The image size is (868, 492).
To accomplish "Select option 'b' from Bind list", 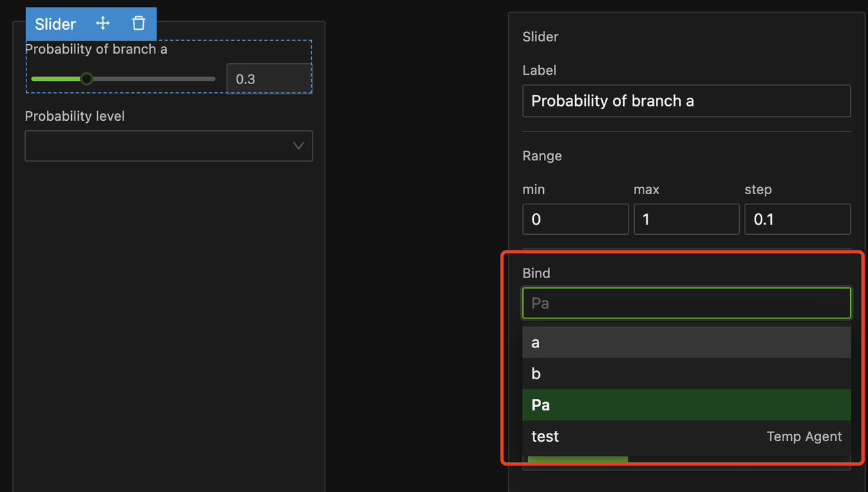I will click(x=686, y=374).
